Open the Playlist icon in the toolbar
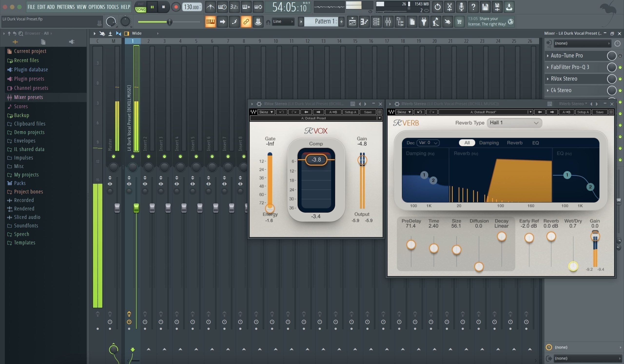This screenshot has height=364, width=624. pyautogui.click(x=352, y=21)
